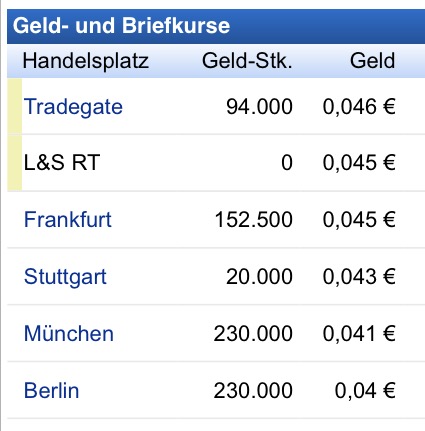The width and height of the screenshot is (425, 431).
Task: Open the Tradegate exchange link
Action: pos(73,107)
